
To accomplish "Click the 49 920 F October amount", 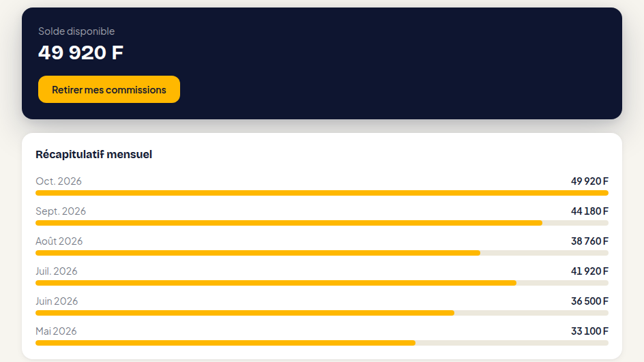I will click(589, 181).
